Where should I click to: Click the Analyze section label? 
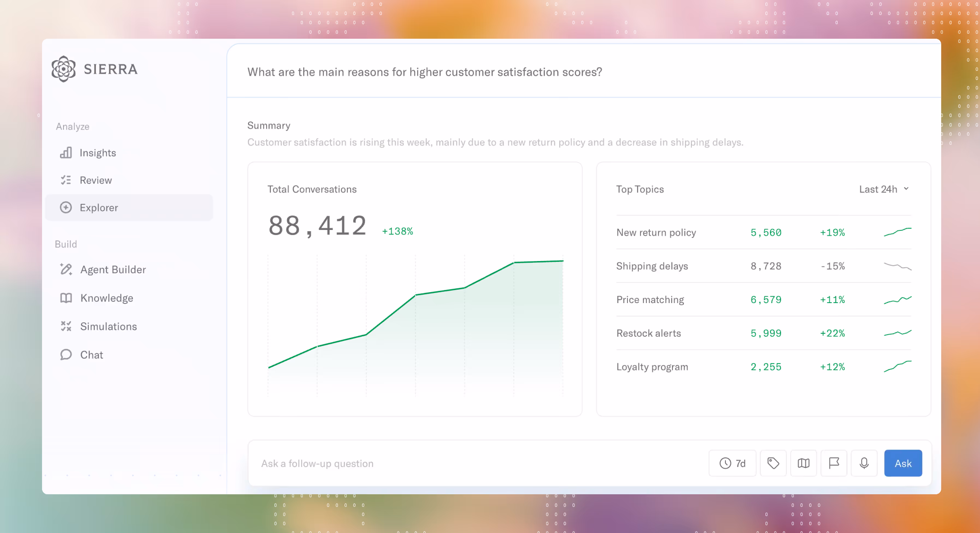73,126
